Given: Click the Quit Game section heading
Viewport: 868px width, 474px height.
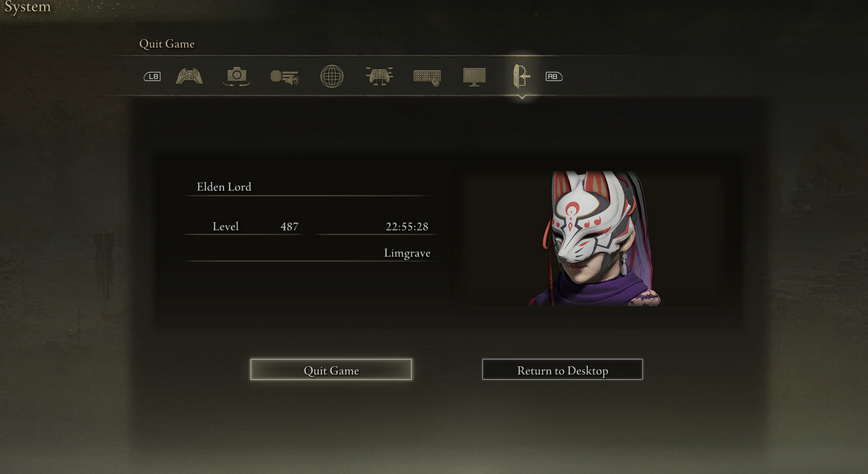Looking at the screenshot, I should pos(167,44).
